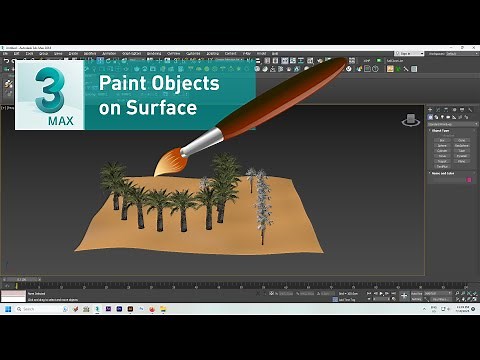Viewport: 480px width, 360px height.
Task: Open the Sign In dropdown
Action: click(409, 53)
